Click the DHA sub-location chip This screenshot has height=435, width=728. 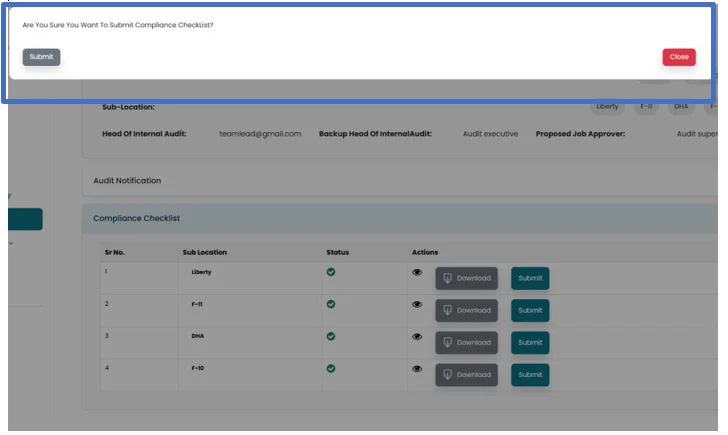tap(681, 106)
